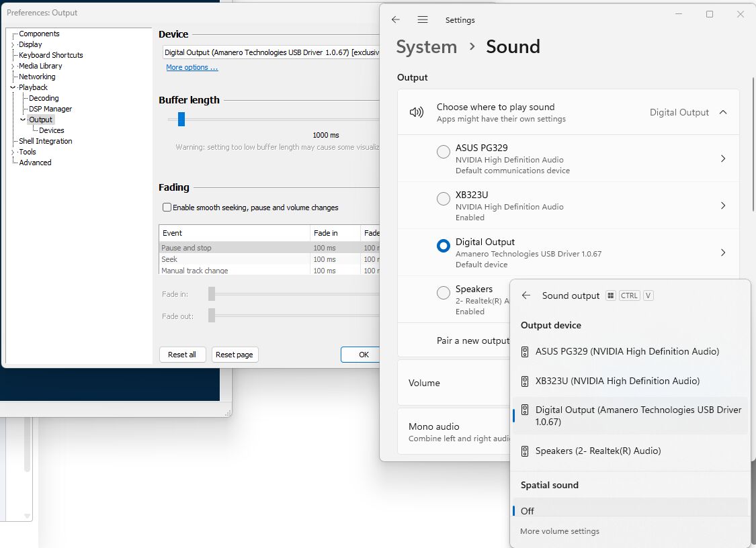Viewport: 756px width, 548px height.
Task: Click speaker icon next to XB323U in flyout
Action: pyautogui.click(x=525, y=381)
